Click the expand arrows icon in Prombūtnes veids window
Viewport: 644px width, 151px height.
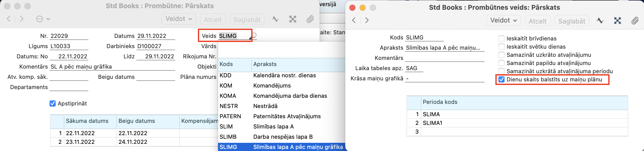point(617,20)
